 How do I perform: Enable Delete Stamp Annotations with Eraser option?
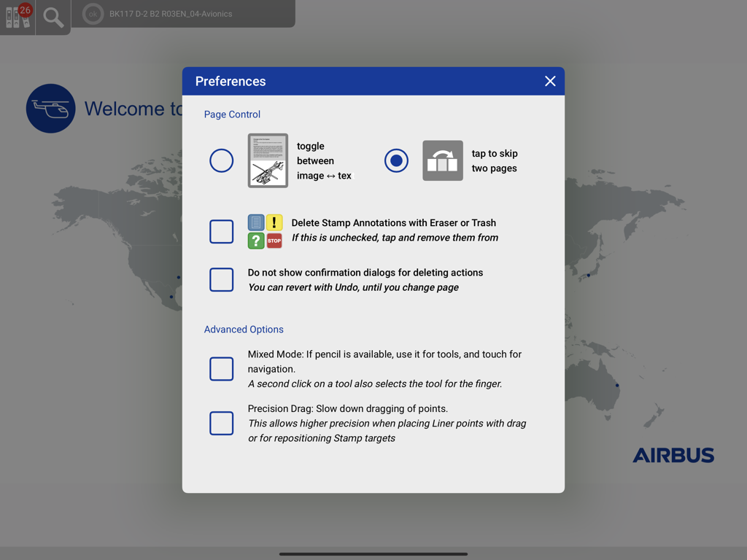221,231
